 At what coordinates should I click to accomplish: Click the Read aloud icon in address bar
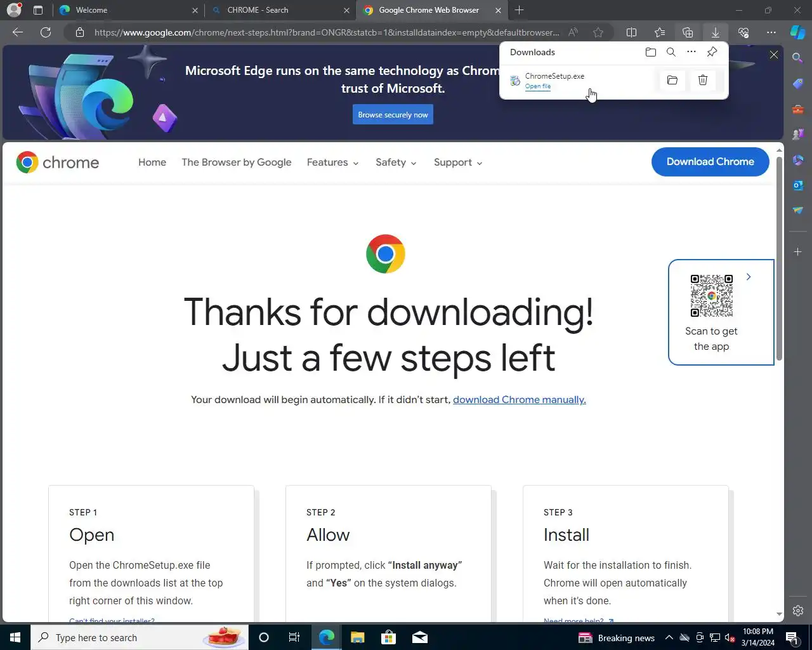[x=573, y=32]
